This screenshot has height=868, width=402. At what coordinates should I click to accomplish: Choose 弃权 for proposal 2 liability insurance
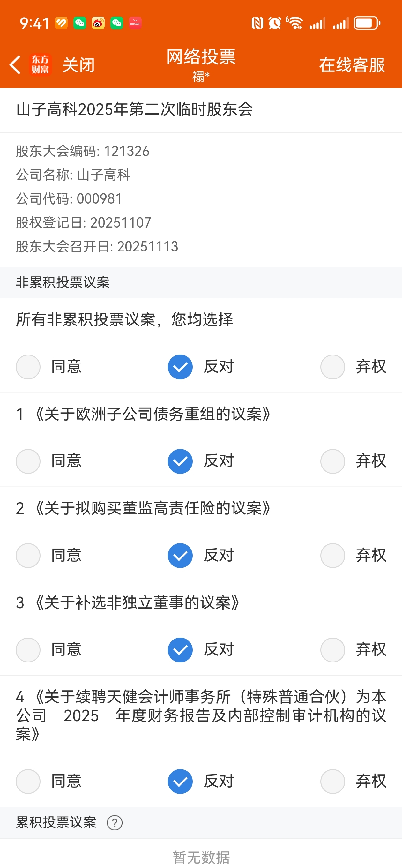pyautogui.click(x=332, y=556)
